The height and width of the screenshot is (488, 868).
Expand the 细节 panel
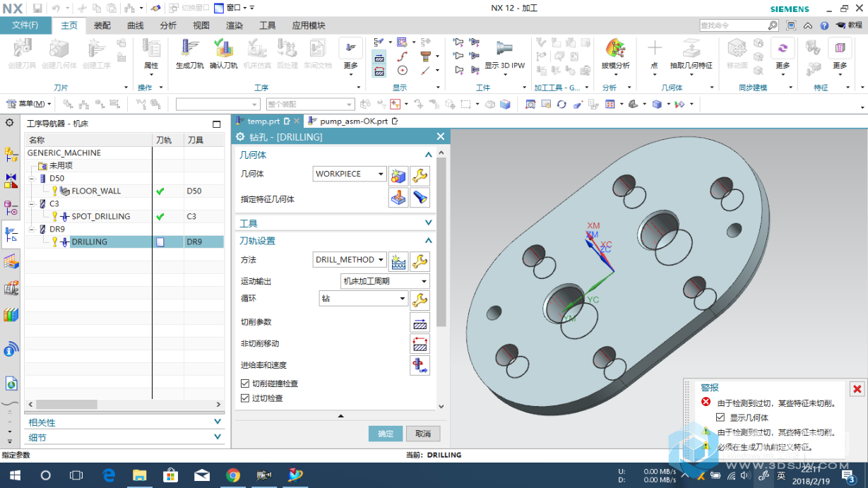pyautogui.click(x=218, y=437)
